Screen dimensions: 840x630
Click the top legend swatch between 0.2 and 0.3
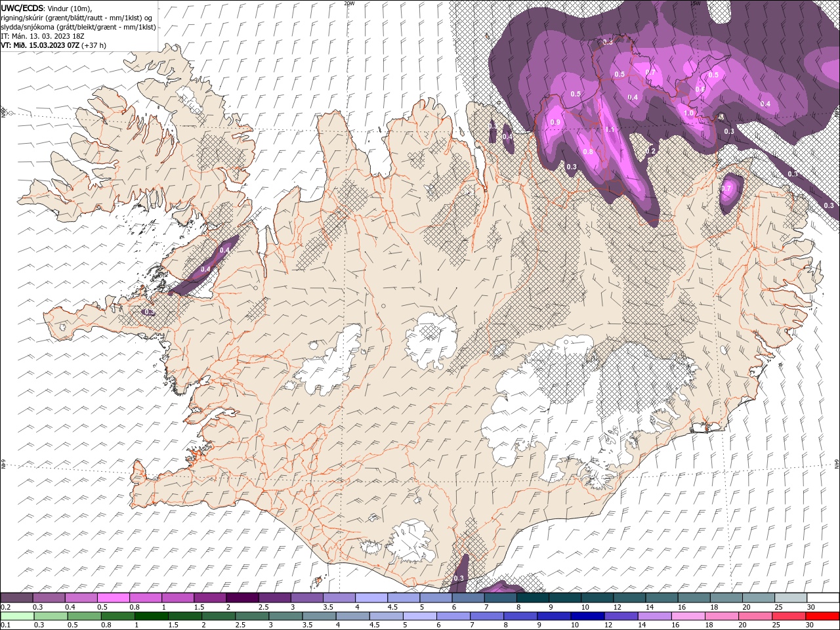(x=16, y=597)
